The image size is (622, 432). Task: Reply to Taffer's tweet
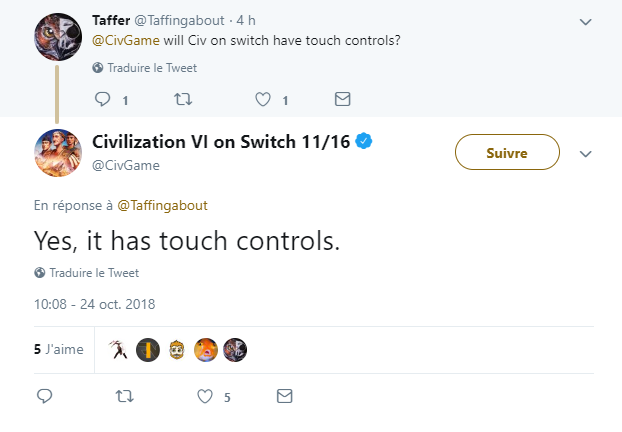pyautogui.click(x=104, y=99)
